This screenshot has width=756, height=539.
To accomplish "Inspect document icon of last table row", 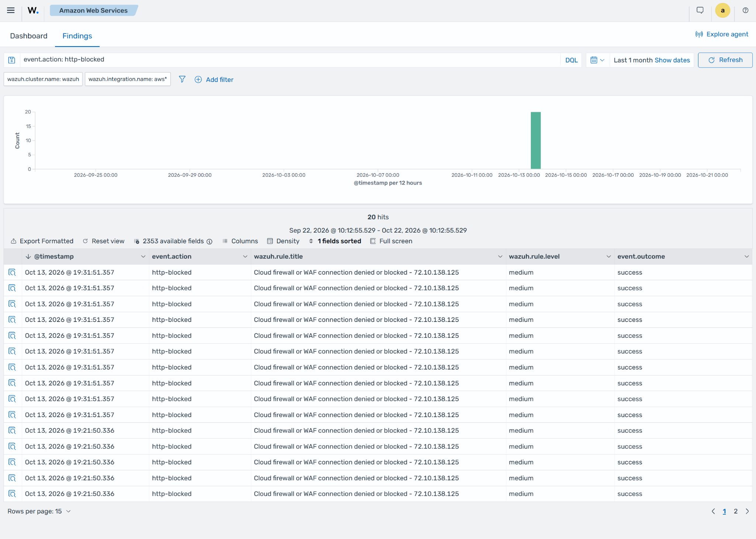I will [x=12, y=494].
